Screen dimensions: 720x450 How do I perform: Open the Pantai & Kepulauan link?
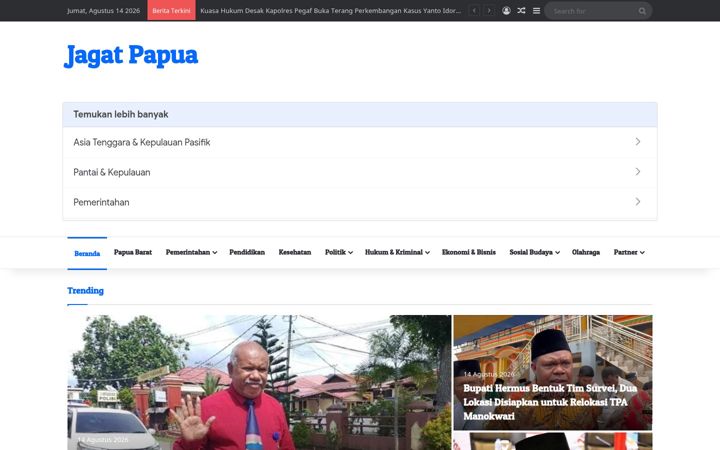112,172
